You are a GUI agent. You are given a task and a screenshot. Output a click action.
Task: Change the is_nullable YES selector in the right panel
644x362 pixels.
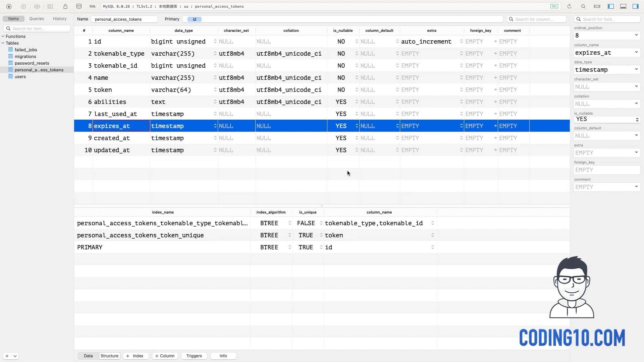coord(607,119)
